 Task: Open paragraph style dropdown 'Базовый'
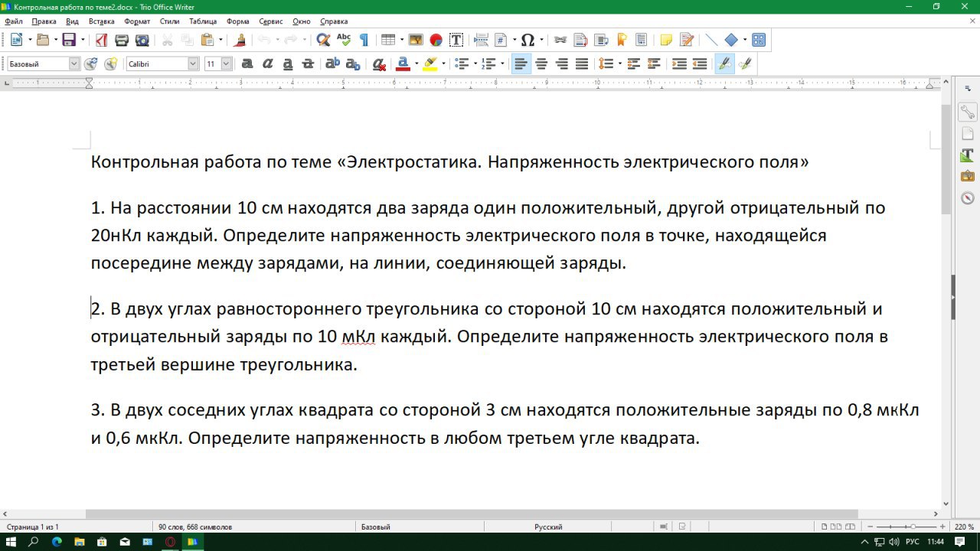[x=74, y=64]
